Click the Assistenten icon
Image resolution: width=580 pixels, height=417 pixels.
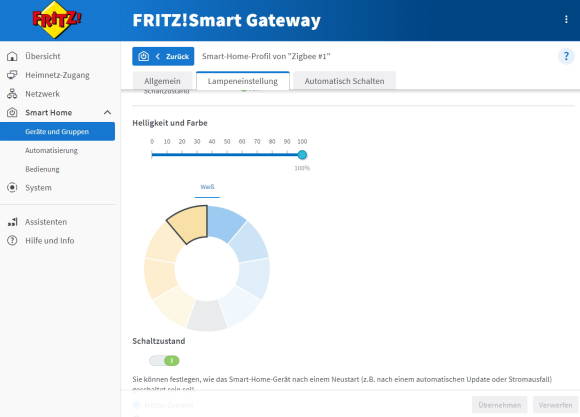click(12, 222)
